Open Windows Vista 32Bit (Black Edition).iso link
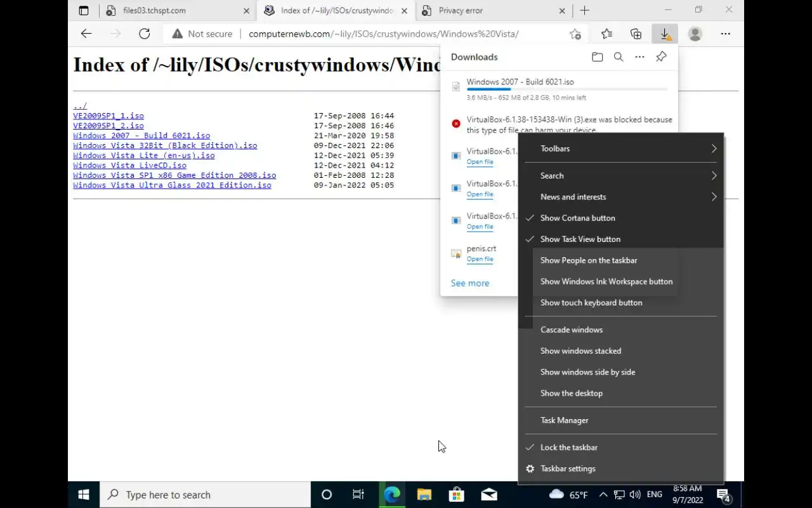The width and height of the screenshot is (812, 508). tap(165, 145)
